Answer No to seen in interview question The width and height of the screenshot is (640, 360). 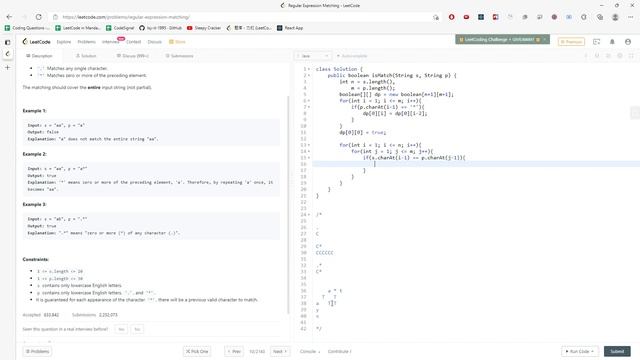pos(137,329)
